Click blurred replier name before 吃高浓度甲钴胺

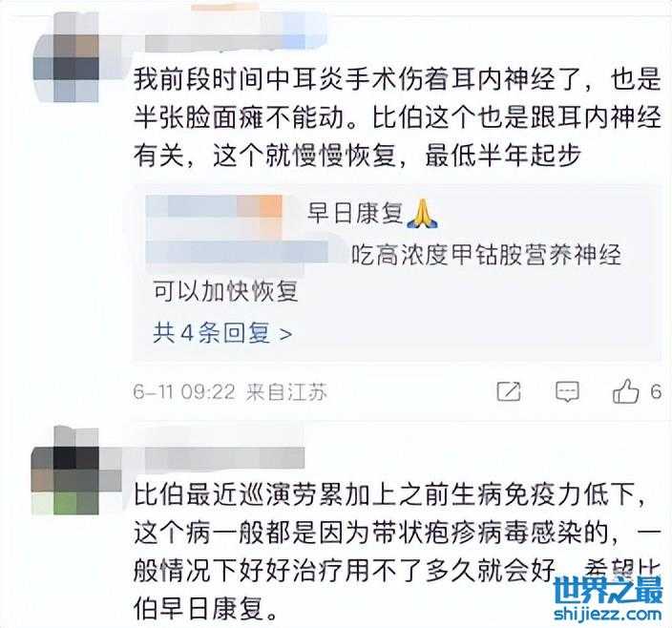(237, 252)
